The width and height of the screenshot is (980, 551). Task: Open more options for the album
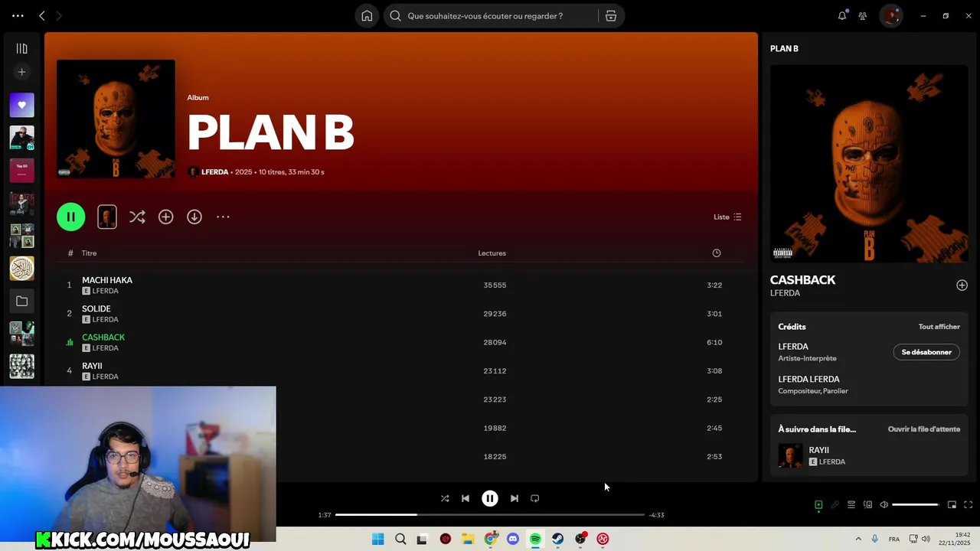coord(223,217)
